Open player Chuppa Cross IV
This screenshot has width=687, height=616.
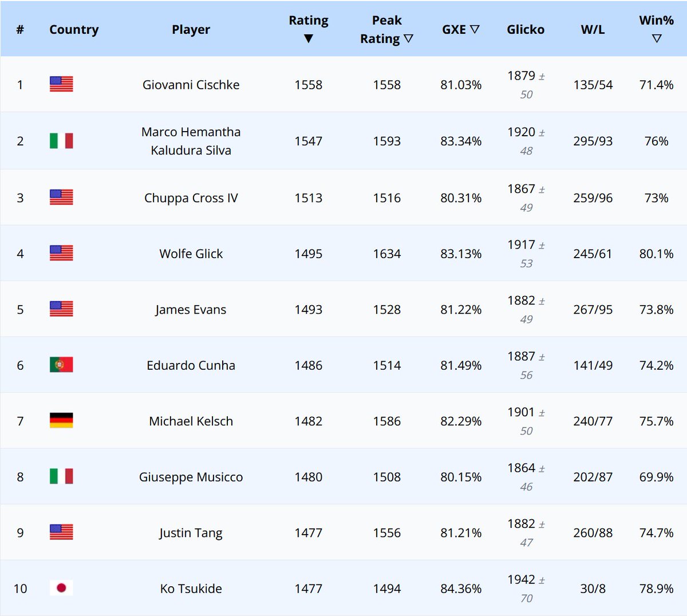pyautogui.click(x=191, y=198)
